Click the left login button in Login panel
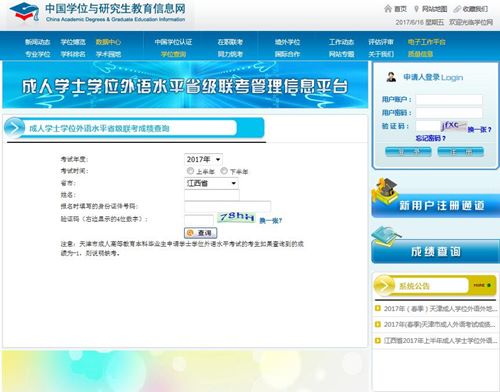The image size is (500, 392). coord(408,152)
